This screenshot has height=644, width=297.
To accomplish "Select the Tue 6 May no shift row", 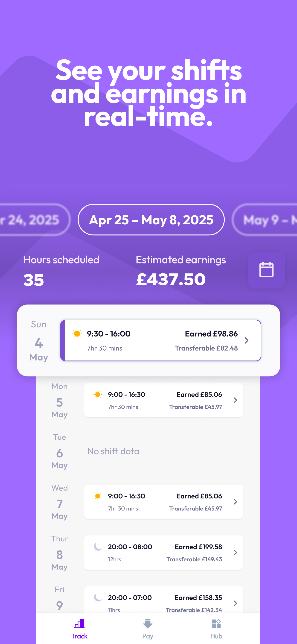I will (148, 451).
